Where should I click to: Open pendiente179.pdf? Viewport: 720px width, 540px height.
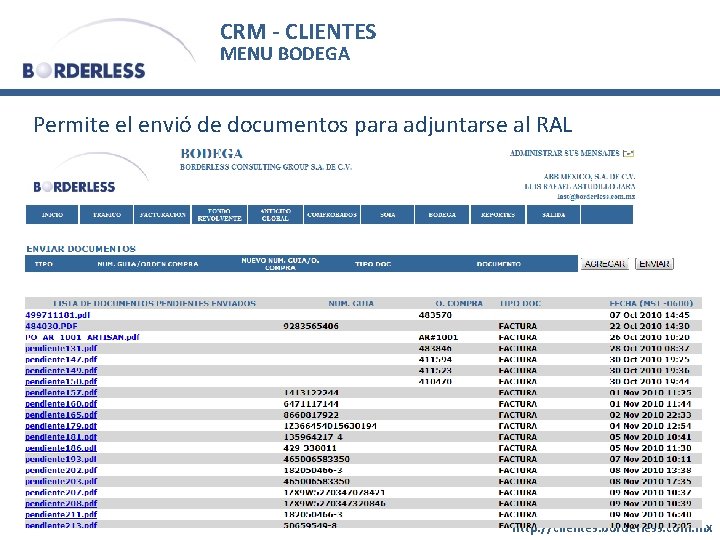pyautogui.click(x=61, y=426)
